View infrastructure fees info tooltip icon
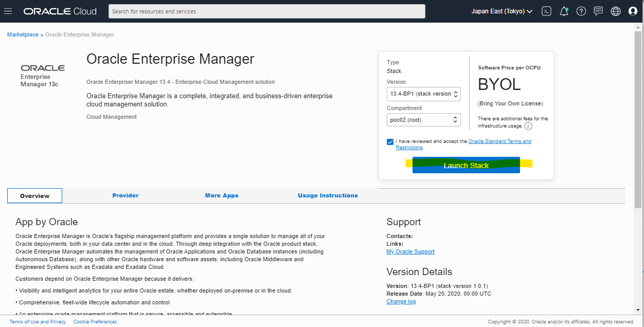Viewport: 644px width, 327px height. [528, 125]
